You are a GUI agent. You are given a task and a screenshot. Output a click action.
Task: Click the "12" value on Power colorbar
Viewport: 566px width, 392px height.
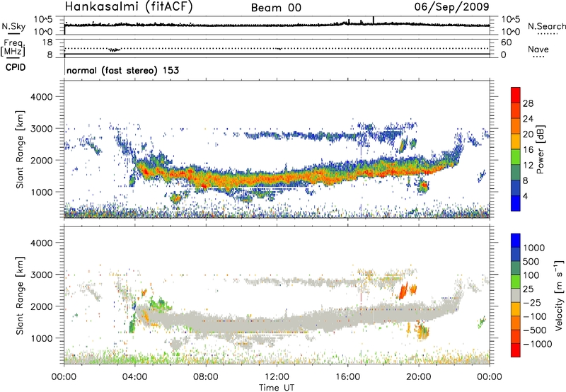pyautogui.click(x=528, y=166)
